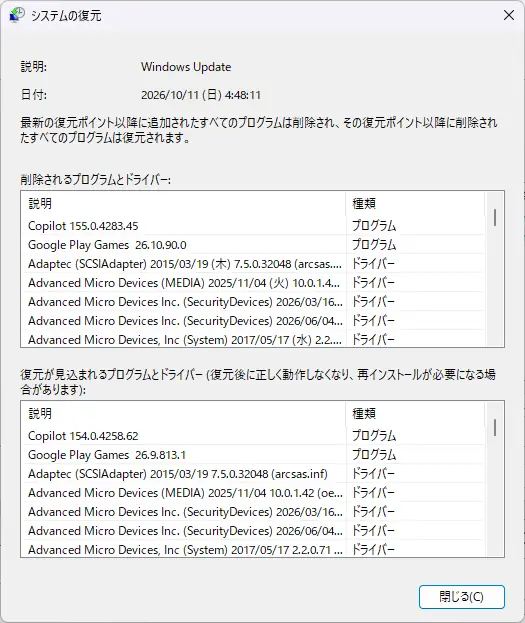Select the 削除される list SecurityDevices 2026/03/16 row

pyautogui.click(x=254, y=302)
